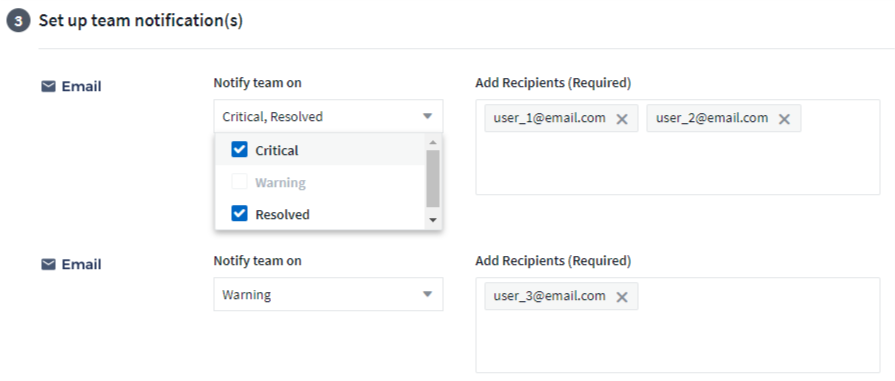Select the Resolved option label
Viewport: 895px width, 381px height.
[283, 215]
